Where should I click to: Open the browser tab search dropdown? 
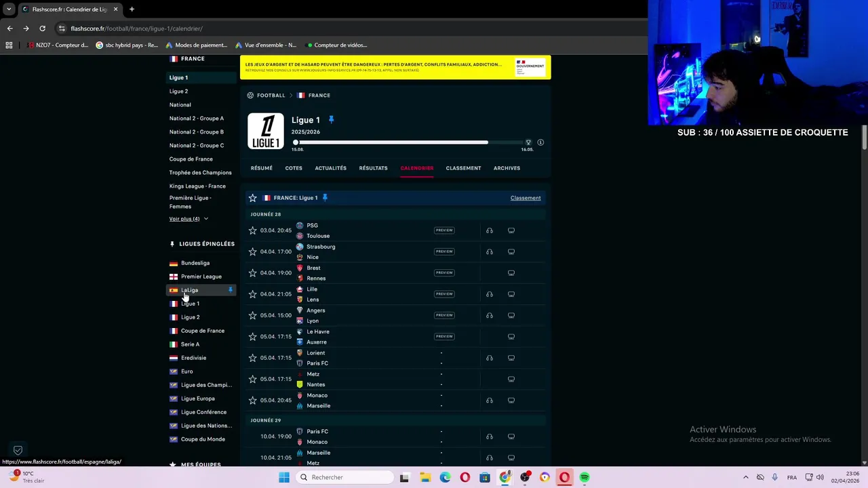tap(9, 9)
